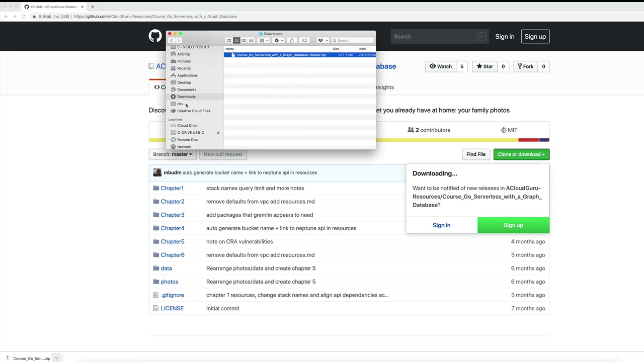644x362 pixels.
Task: Open options for downloaded zip in download bar
Action: [56, 358]
